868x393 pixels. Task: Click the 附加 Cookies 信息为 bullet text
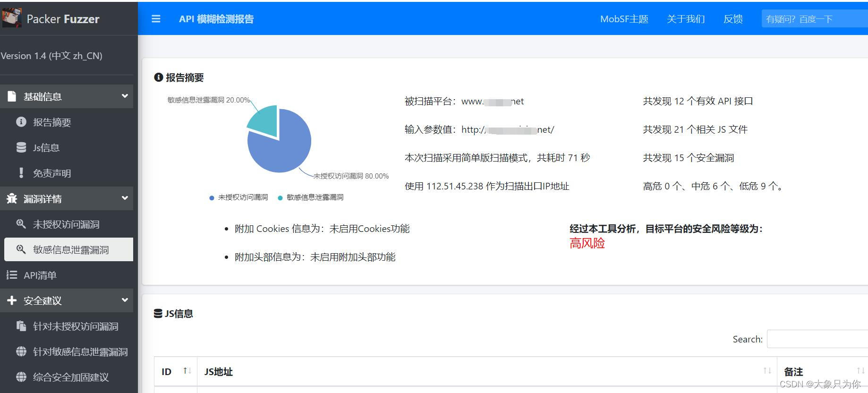coord(322,229)
